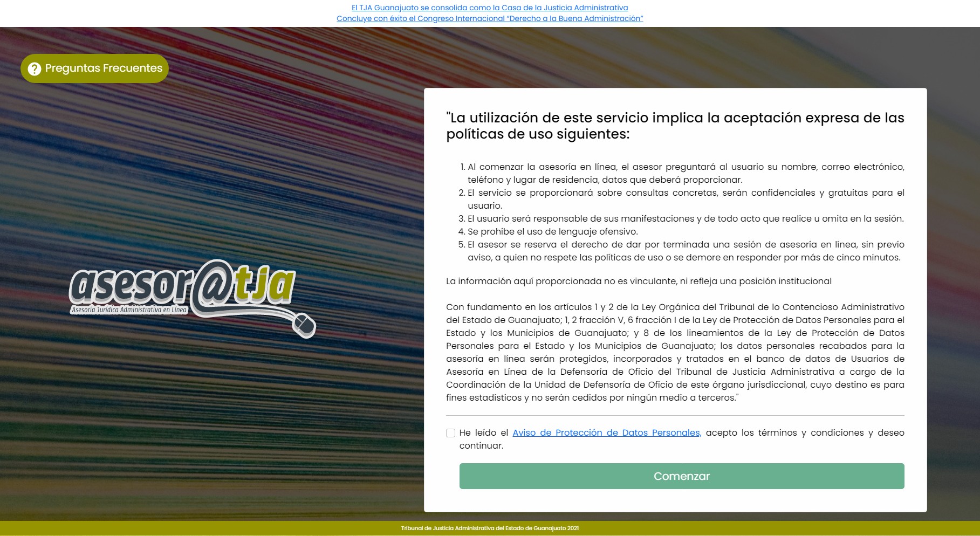This screenshot has height=536, width=980.
Task: Click policy item 1 about starting the asesoría
Action: (686, 173)
